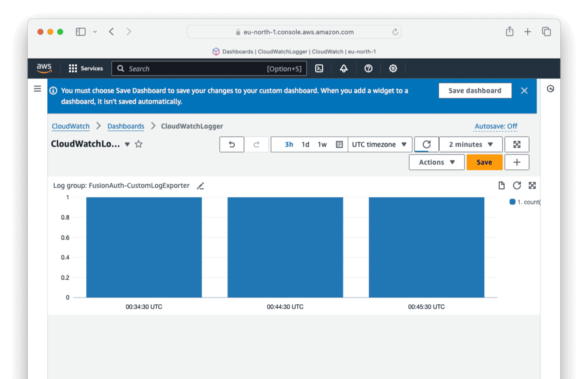Open the custom time range calendar
This screenshot has height=379, width=588.
(x=339, y=144)
